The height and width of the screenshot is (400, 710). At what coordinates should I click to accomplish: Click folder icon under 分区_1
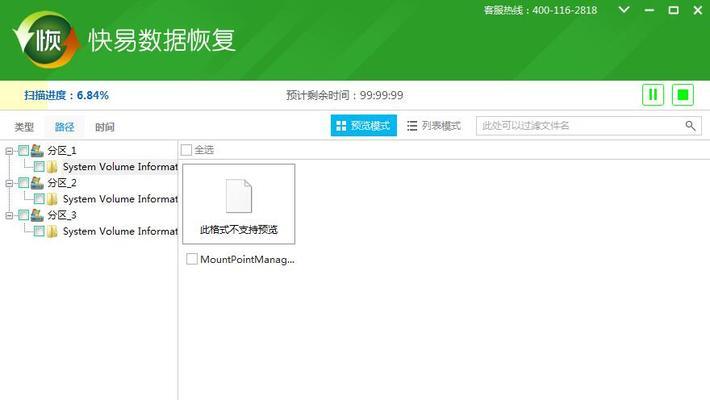(53, 167)
